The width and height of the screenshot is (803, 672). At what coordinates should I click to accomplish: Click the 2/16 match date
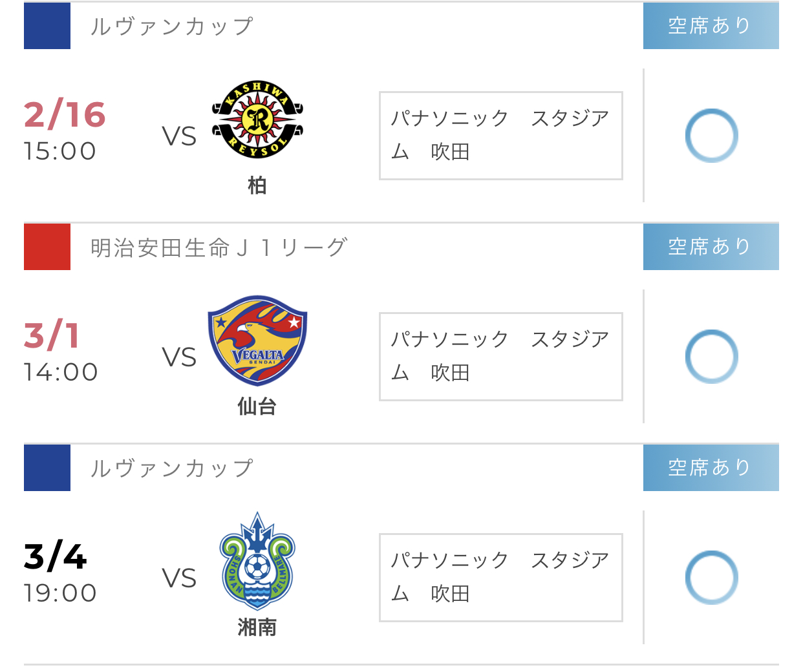(x=65, y=115)
